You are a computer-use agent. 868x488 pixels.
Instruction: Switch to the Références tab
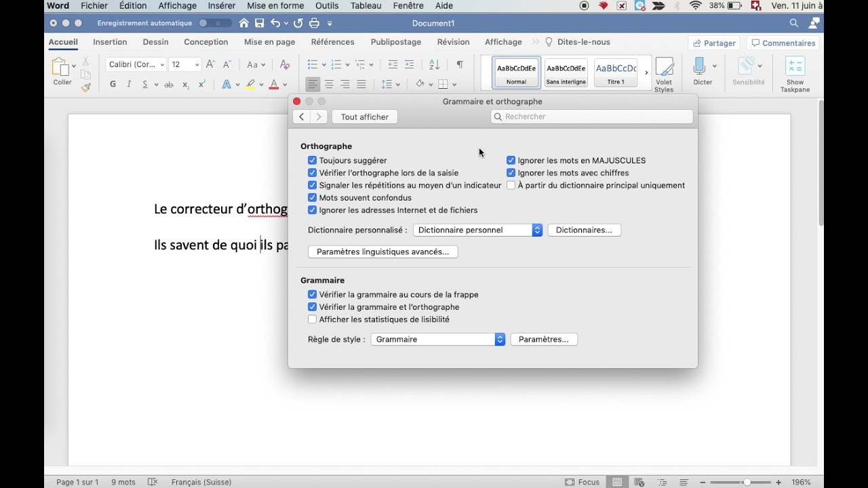[x=332, y=42]
